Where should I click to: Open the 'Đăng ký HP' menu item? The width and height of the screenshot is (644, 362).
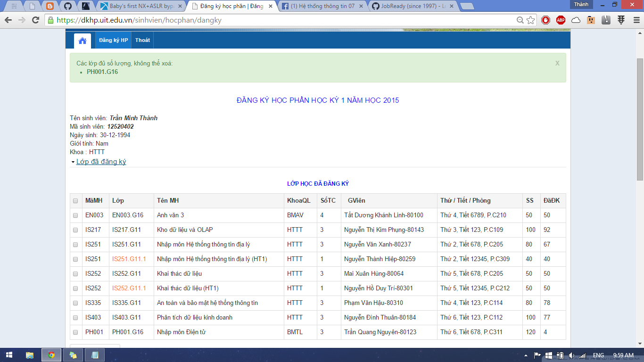[113, 41]
